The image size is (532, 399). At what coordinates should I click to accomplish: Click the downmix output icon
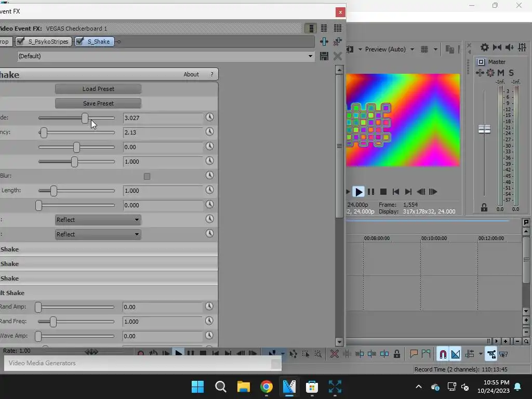point(497,47)
